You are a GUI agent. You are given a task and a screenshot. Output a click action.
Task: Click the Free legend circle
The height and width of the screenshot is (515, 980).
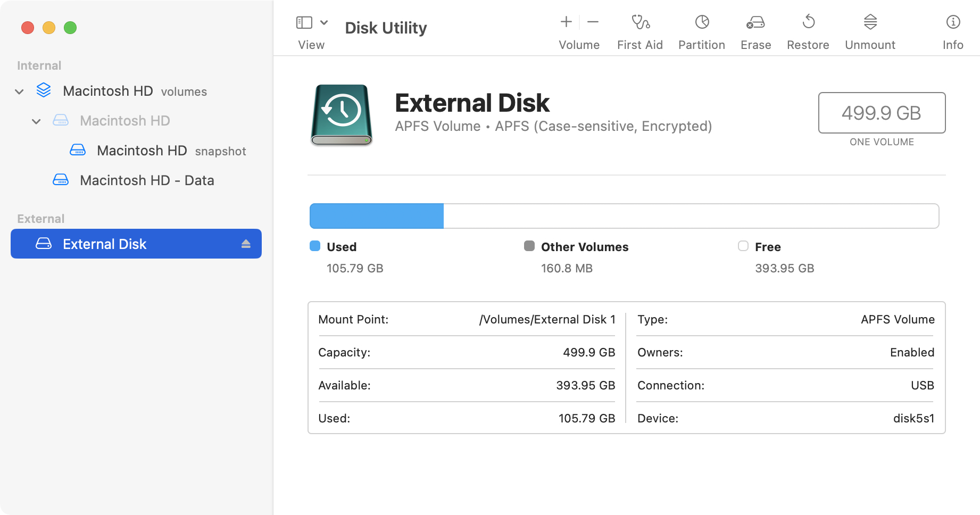click(743, 246)
